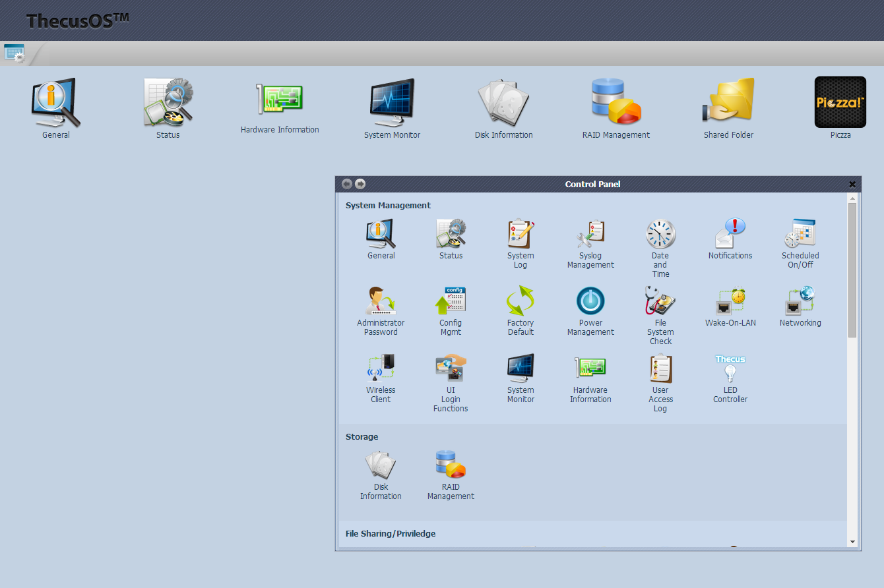Click the scrollbar up arrow in Control Panel
Screen dimensions: 884x588
pyautogui.click(x=852, y=198)
